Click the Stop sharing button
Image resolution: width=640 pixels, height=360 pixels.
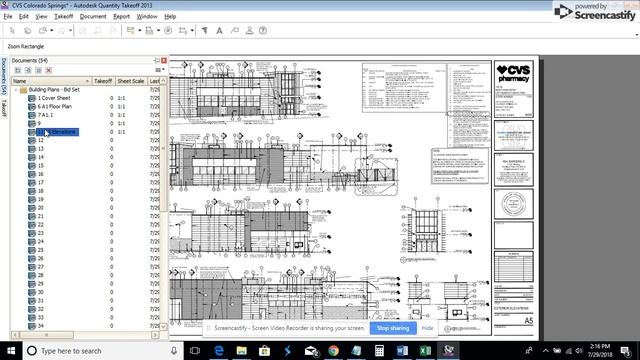pos(393,328)
